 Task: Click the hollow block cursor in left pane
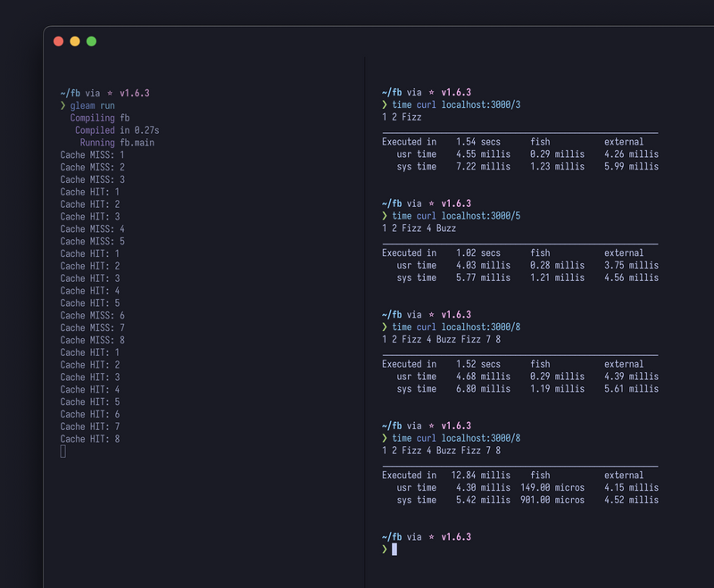tap(63, 451)
